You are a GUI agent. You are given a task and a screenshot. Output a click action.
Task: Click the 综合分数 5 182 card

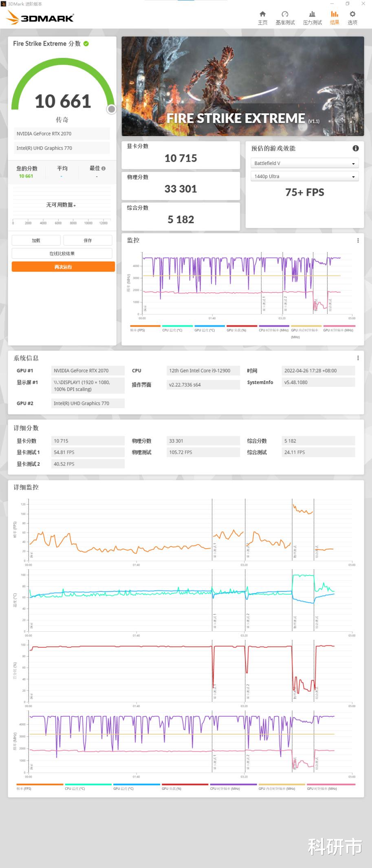tap(180, 216)
